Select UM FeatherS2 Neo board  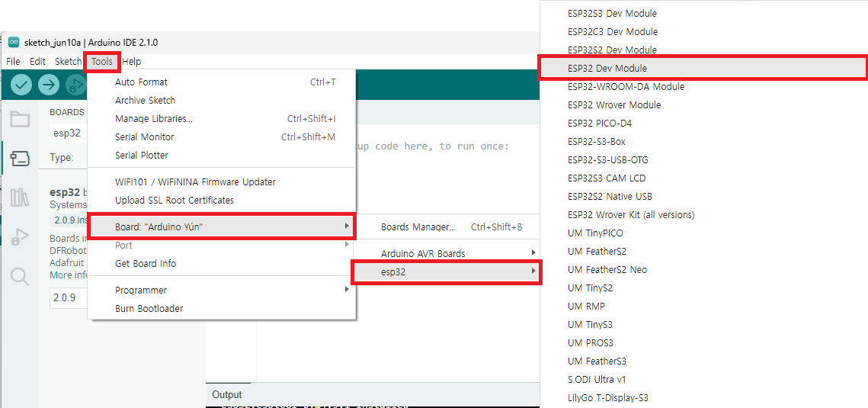click(x=703, y=270)
